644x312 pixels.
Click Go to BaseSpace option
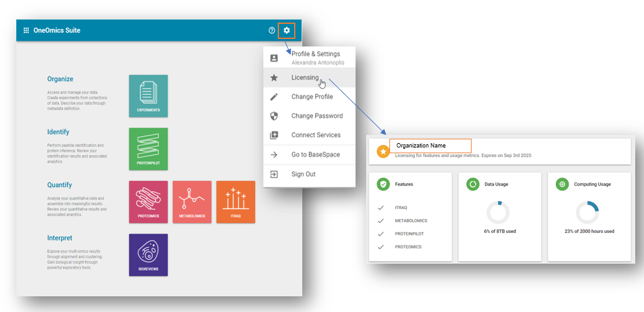(315, 154)
